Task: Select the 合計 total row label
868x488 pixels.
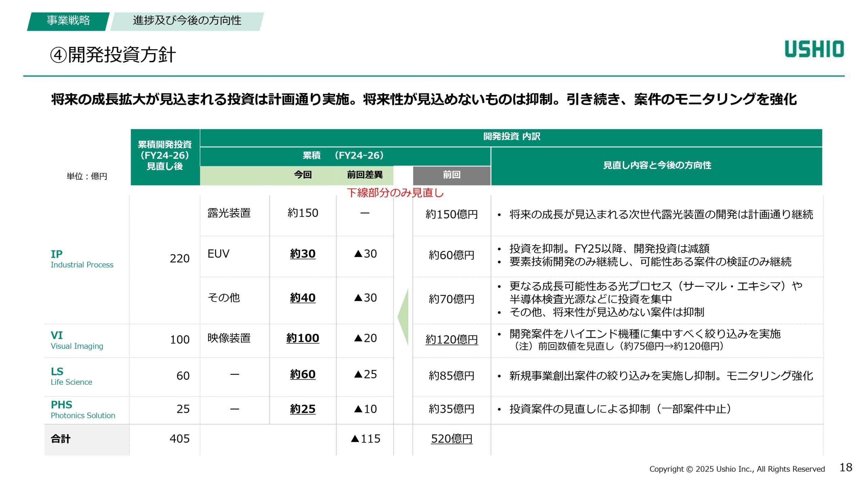Action: point(60,439)
